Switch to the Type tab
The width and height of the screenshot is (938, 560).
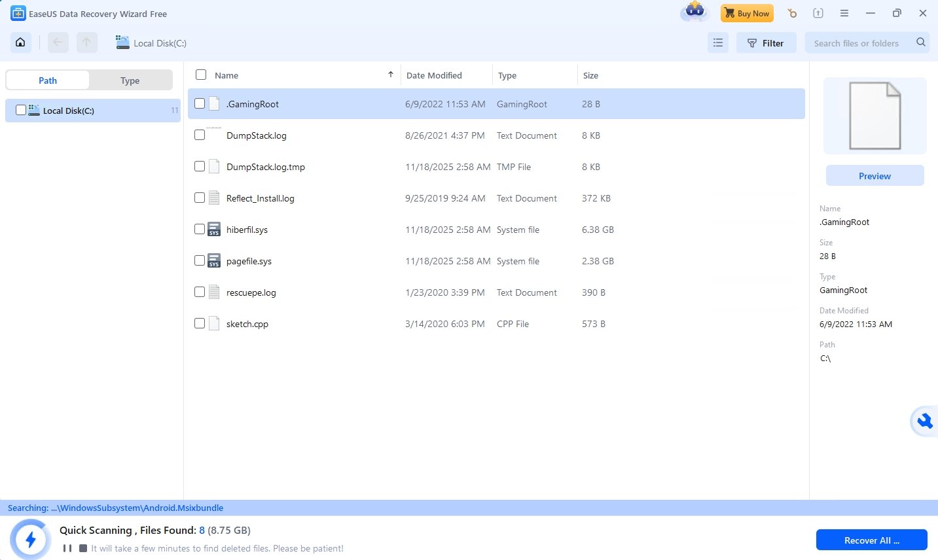(130, 80)
